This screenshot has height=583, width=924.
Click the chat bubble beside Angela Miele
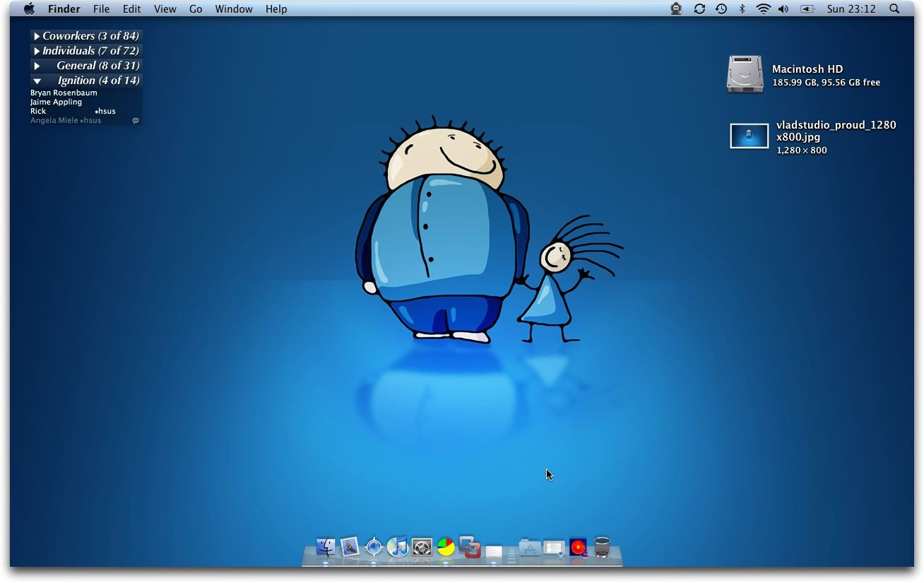(x=136, y=121)
